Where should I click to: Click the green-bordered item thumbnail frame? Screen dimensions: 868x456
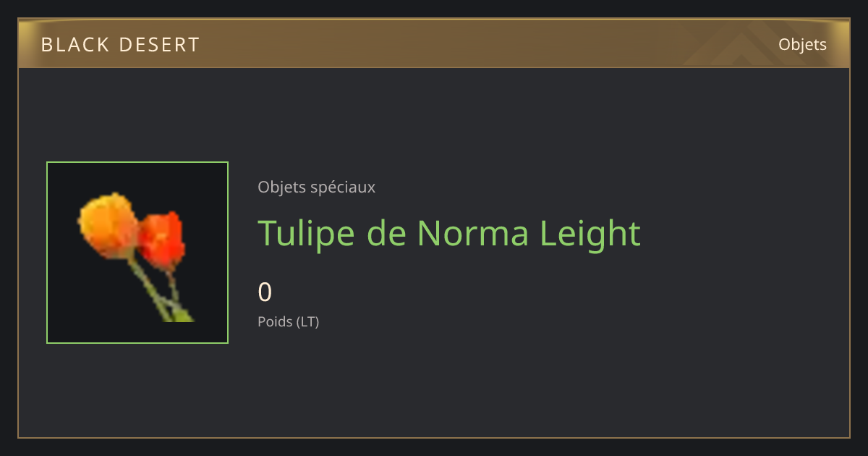tap(137, 253)
